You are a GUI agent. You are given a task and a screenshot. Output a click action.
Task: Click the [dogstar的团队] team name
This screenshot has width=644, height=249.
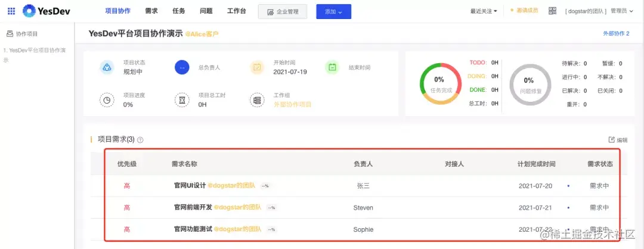(x=586, y=11)
